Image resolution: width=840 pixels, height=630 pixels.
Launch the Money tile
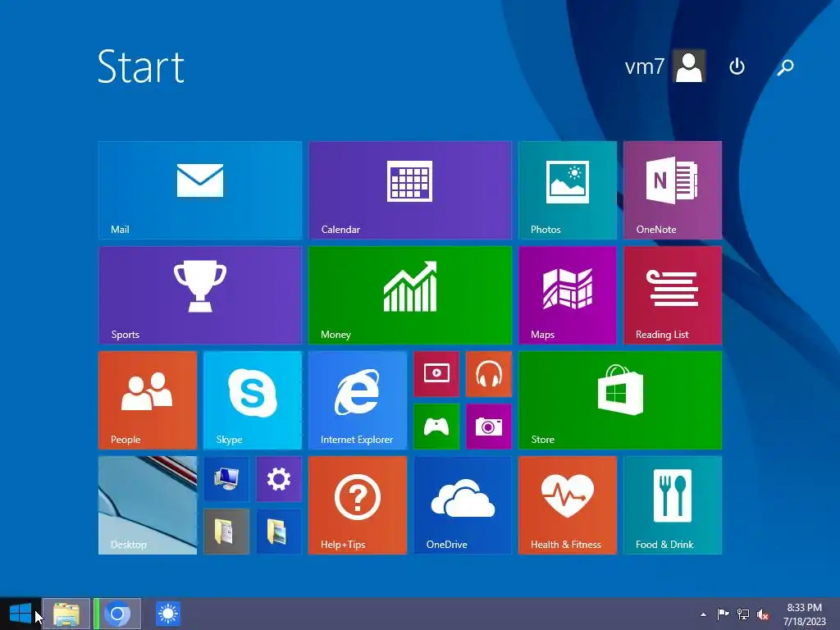point(410,295)
